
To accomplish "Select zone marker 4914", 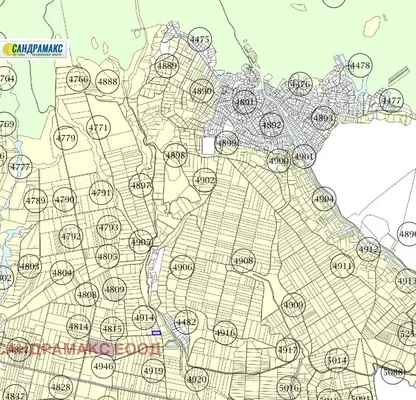I will click(144, 318).
